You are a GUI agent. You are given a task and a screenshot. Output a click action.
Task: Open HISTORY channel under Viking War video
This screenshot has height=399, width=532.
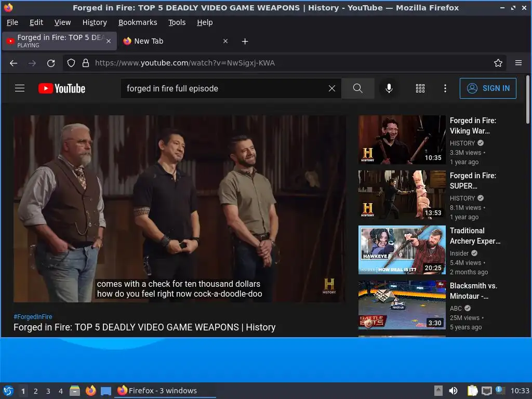(462, 143)
